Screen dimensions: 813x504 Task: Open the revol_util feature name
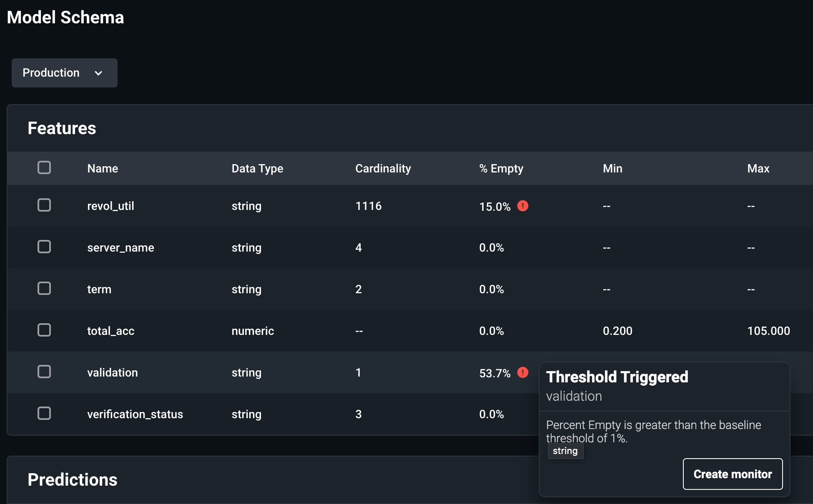[x=110, y=206]
